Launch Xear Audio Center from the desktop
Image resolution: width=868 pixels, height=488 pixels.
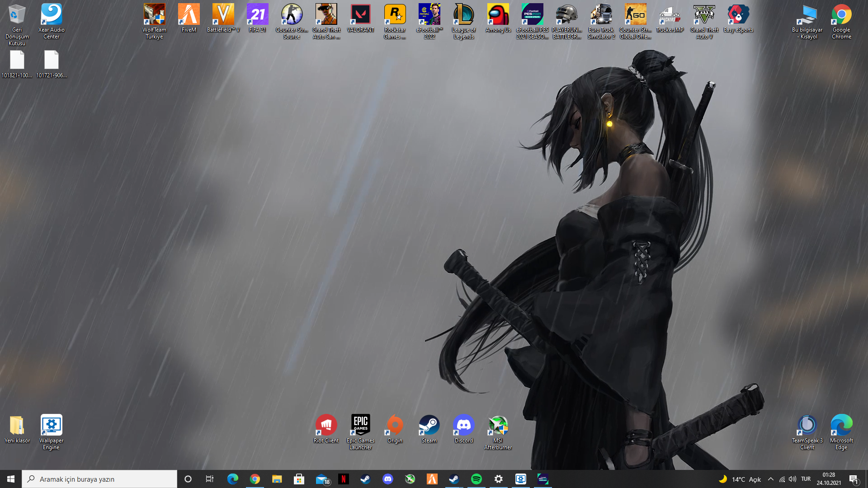pyautogui.click(x=52, y=21)
